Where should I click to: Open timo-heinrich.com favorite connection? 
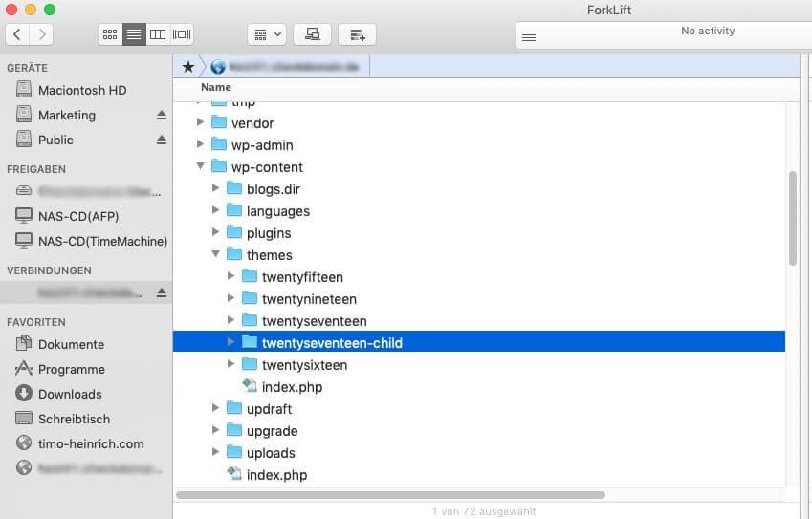pos(91,443)
